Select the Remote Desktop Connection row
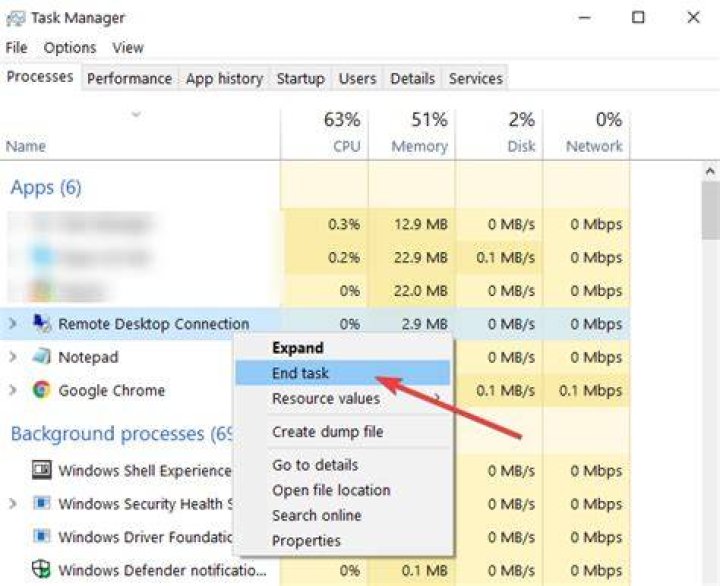The image size is (720, 586). (315, 323)
